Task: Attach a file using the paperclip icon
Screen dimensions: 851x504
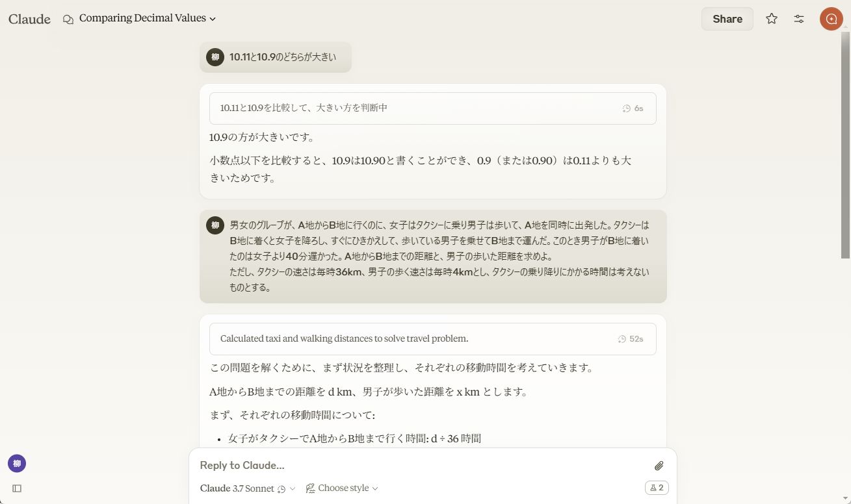Action: [x=659, y=465]
